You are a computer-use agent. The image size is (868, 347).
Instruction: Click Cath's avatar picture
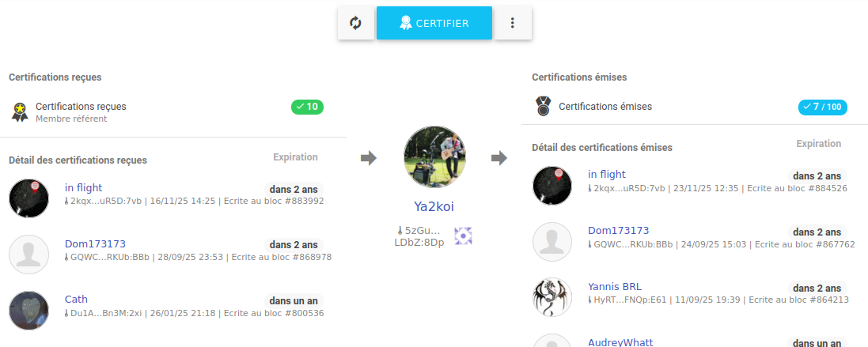[28, 310]
